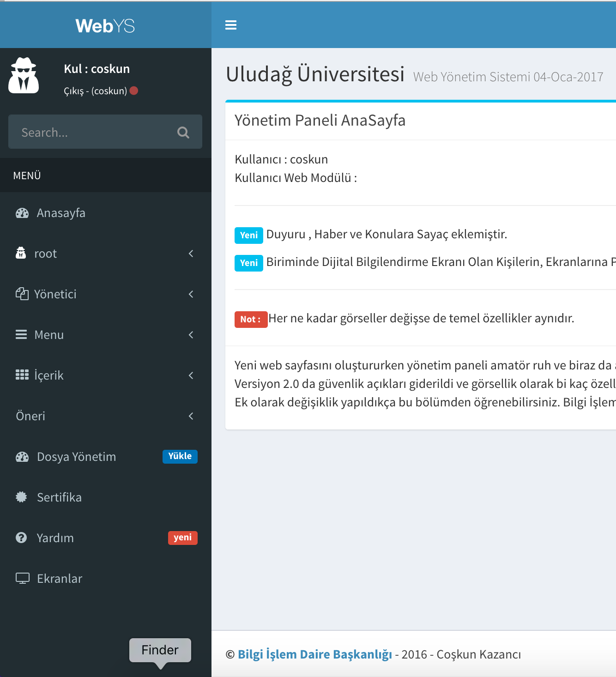
Task: Open the Ekranlar page
Action: click(106, 579)
